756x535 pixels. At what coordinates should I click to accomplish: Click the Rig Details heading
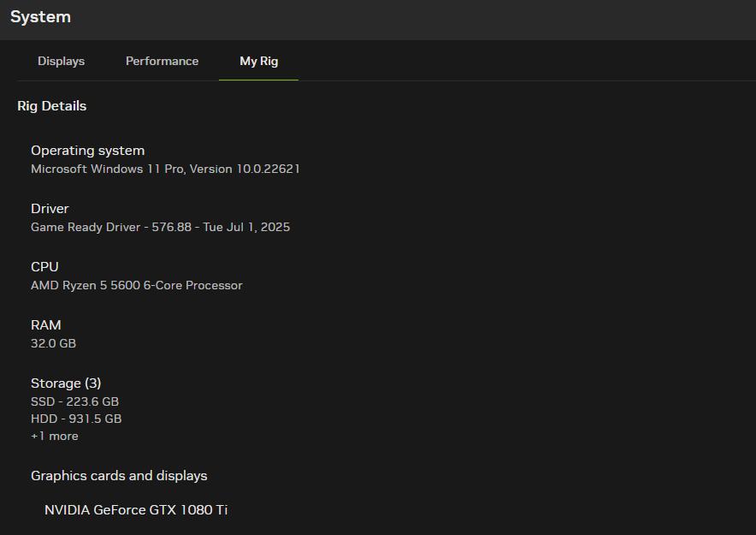click(x=51, y=106)
